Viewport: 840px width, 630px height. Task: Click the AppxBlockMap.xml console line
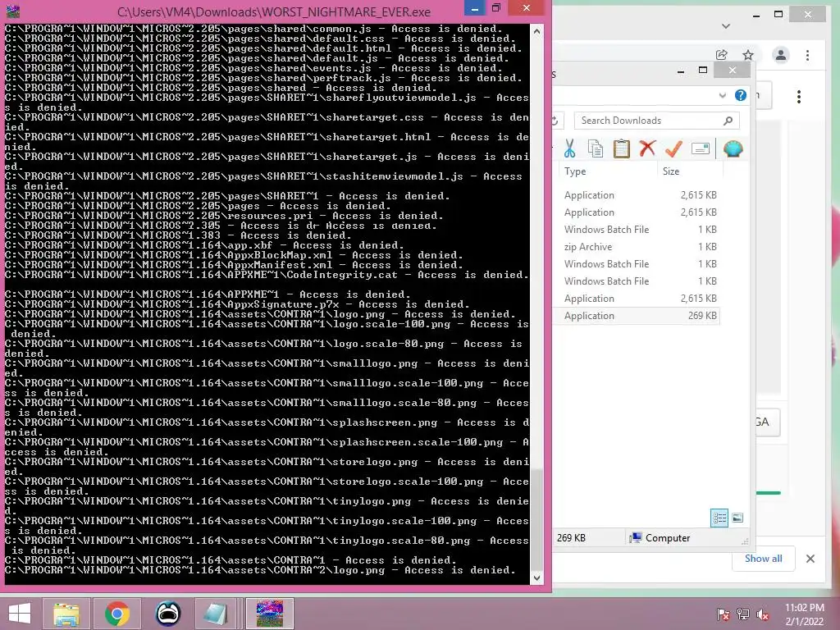coord(234,255)
